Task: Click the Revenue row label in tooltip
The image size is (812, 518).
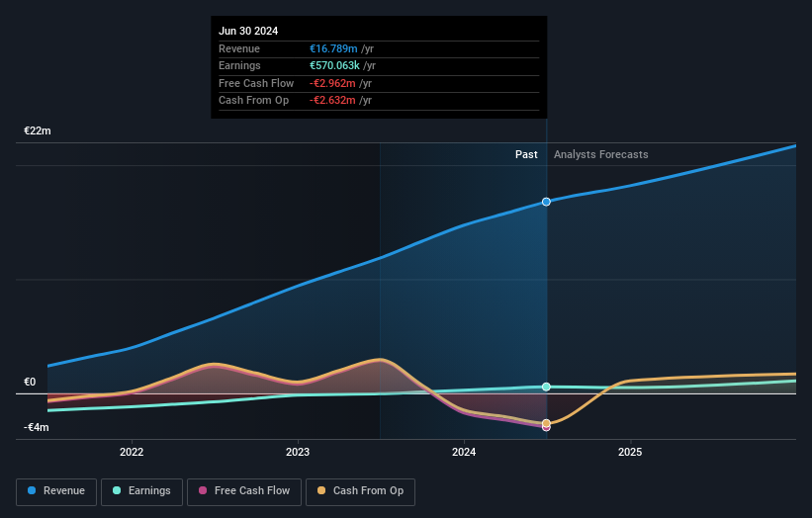Action: pos(239,48)
